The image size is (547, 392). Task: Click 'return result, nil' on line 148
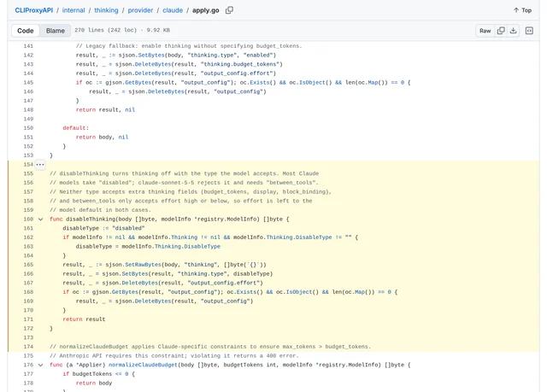pyautogui.click(x=105, y=110)
